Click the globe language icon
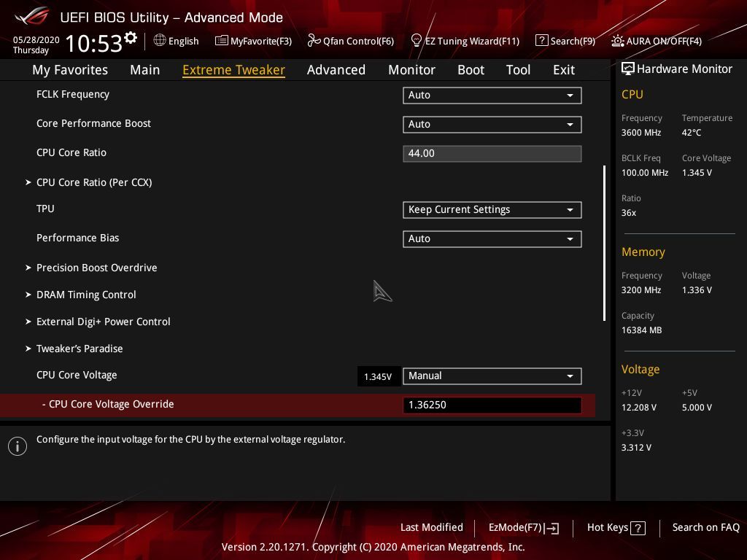This screenshot has width=747, height=560. [x=160, y=41]
